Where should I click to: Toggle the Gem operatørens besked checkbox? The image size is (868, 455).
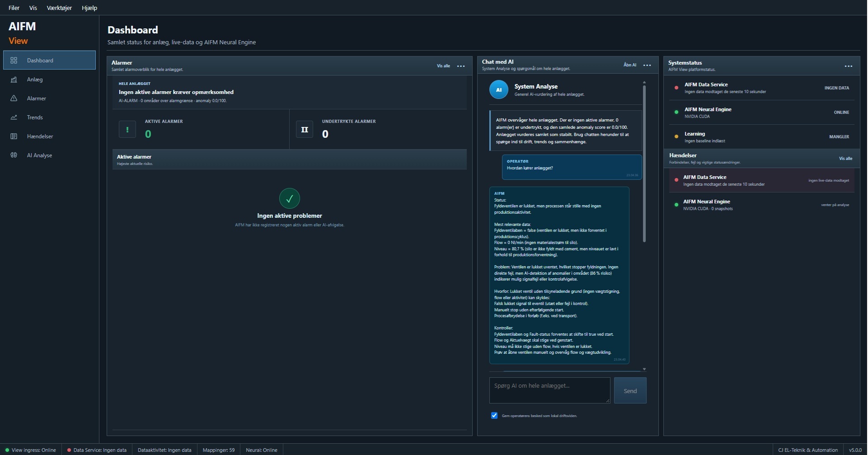[494, 416]
